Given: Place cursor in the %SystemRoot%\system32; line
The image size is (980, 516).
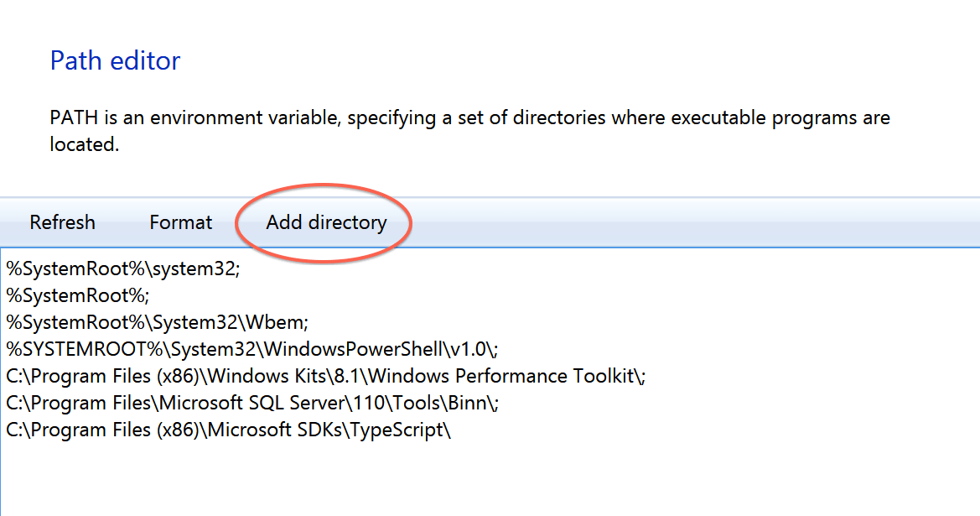Looking at the screenshot, I should pyautogui.click(x=123, y=269).
